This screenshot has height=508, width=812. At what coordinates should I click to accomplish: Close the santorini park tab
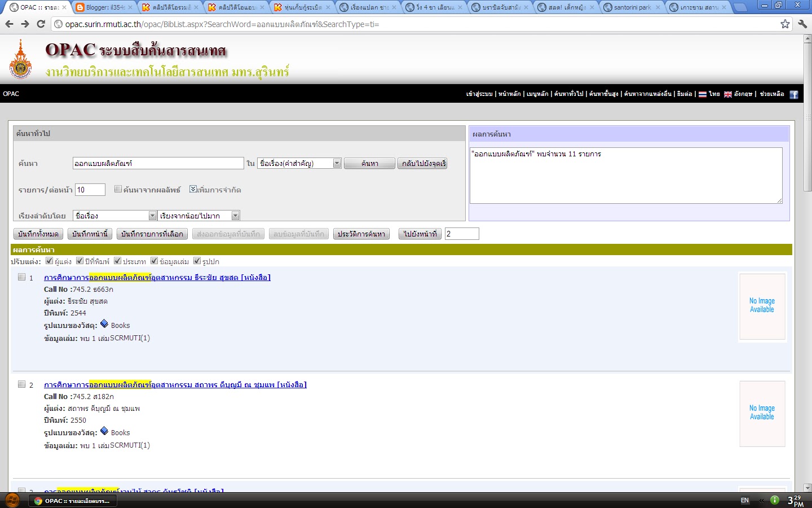(x=657, y=7)
